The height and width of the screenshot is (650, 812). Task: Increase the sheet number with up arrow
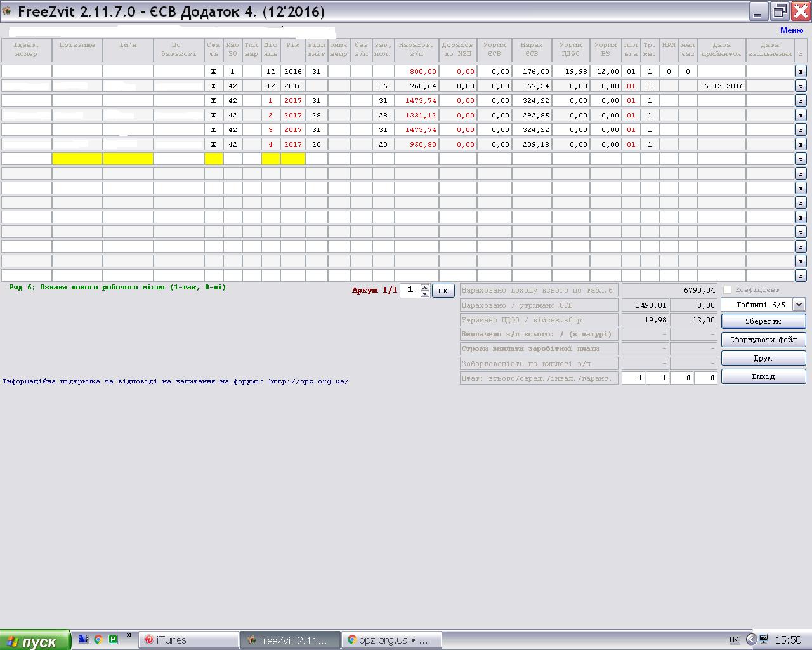(x=425, y=288)
